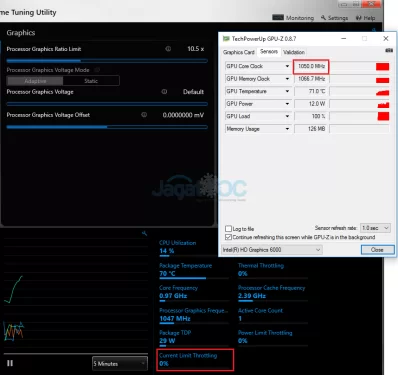398x375 pixels.
Task: Expand the GPU Core Clock sensor dropdown
Action: pos(287,66)
